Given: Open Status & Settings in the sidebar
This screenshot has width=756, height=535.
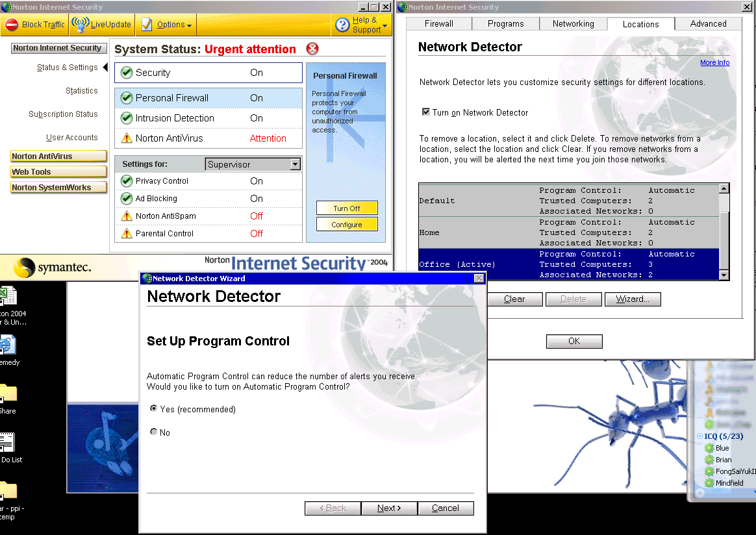Looking at the screenshot, I should click(x=68, y=68).
